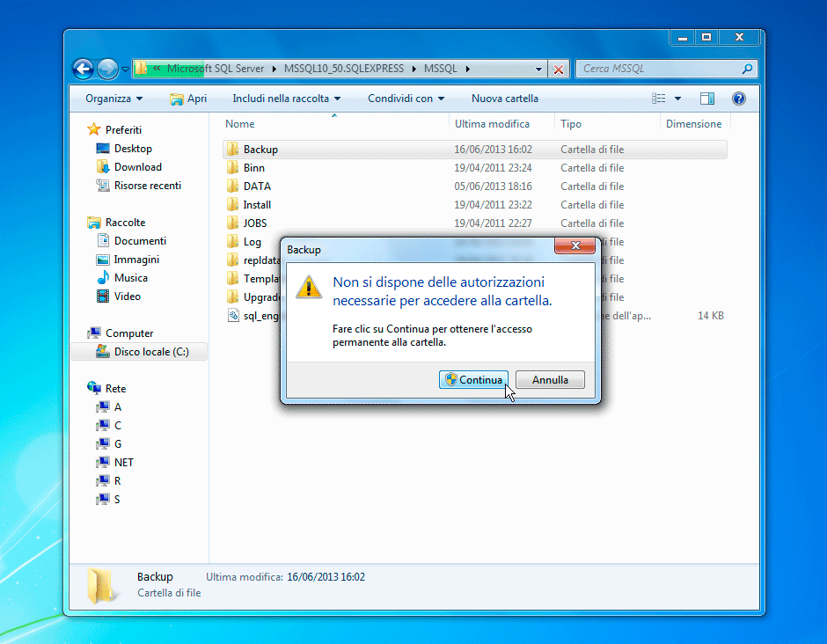Viewport: 827px width, 644px height.
Task: Sort by the Dimensione column header
Action: (695, 124)
